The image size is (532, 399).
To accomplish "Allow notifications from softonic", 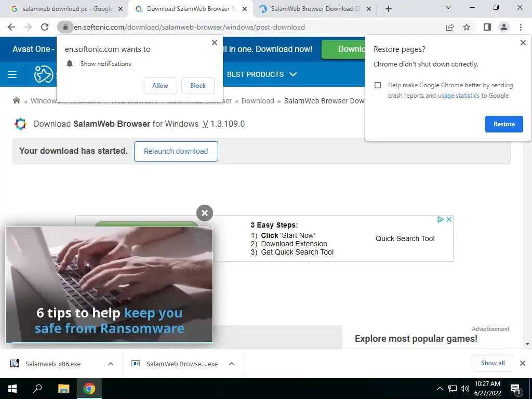I will point(160,86).
